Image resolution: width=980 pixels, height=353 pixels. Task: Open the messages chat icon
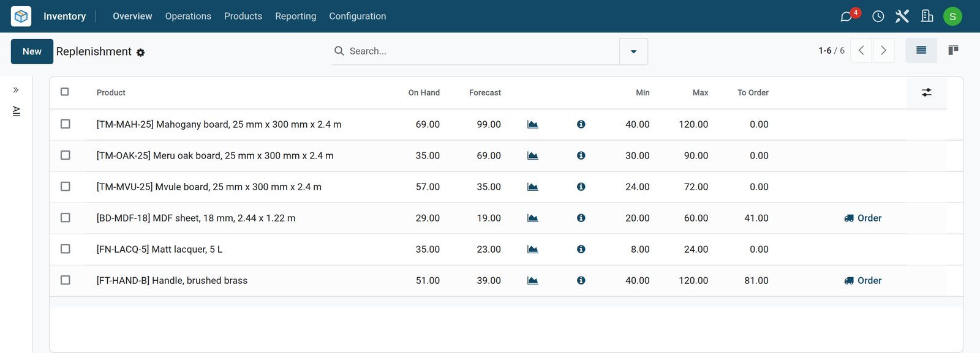[846, 17]
